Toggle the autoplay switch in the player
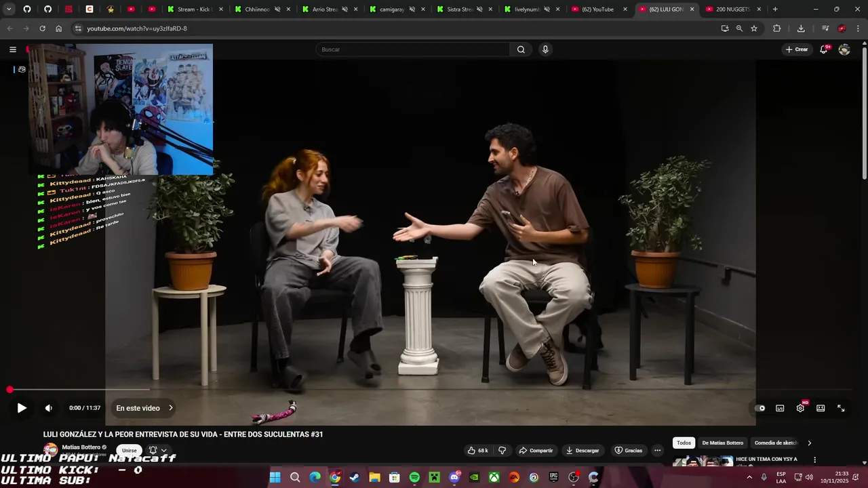868x488 pixels. [760, 408]
